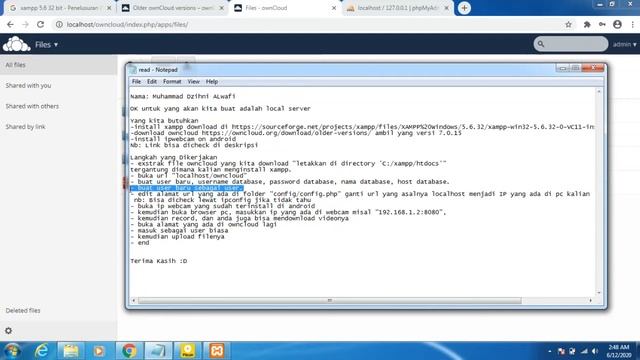
Task: Bookmark this page with star icon
Action: pos(569,24)
